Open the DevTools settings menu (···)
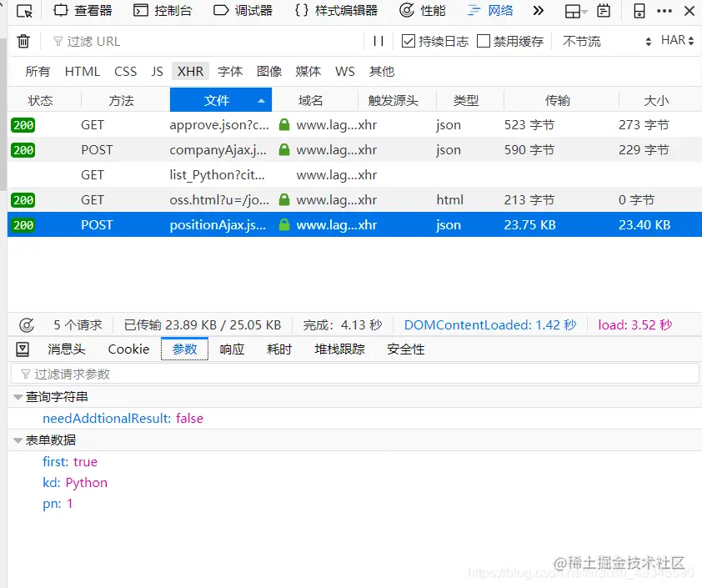Screen dimensions: 702x588 [x=664, y=11]
